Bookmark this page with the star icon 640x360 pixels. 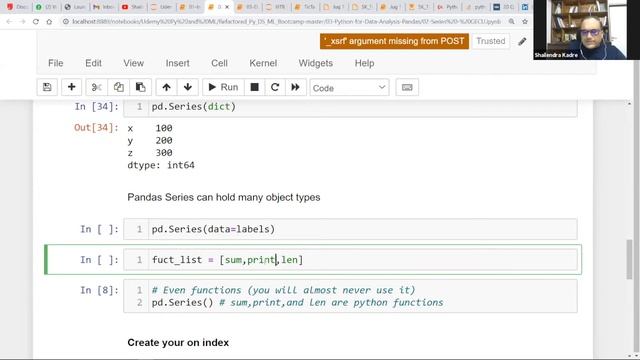click(525, 21)
